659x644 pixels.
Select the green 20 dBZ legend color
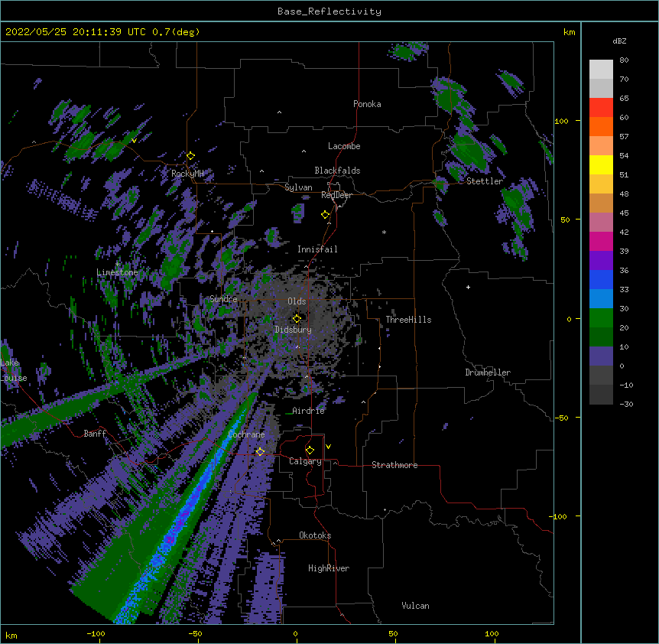pos(601,317)
